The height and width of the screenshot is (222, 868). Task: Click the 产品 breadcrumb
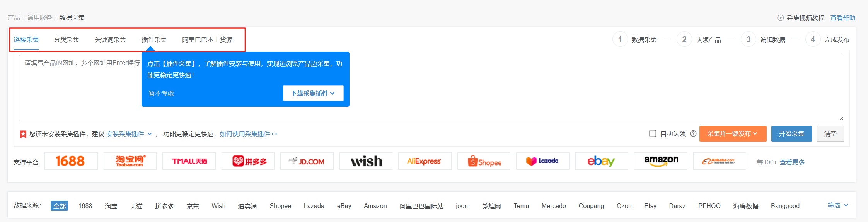pyautogui.click(x=14, y=18)
